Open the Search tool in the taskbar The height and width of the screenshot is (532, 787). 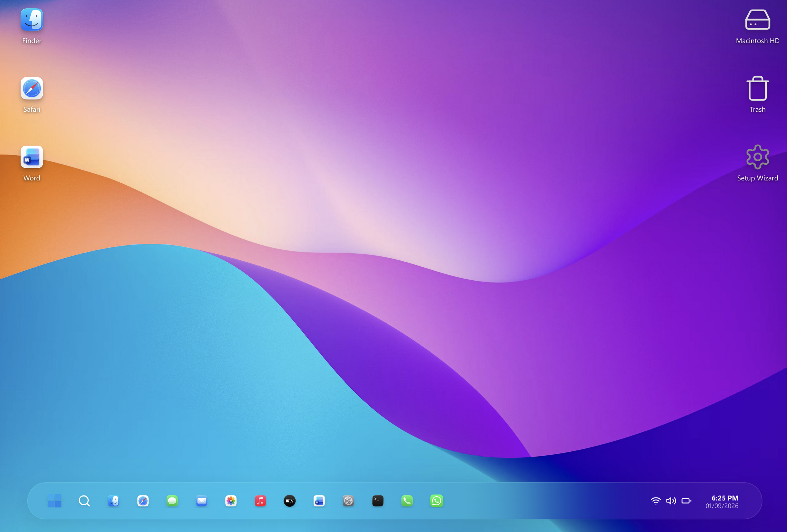(84, 501)
